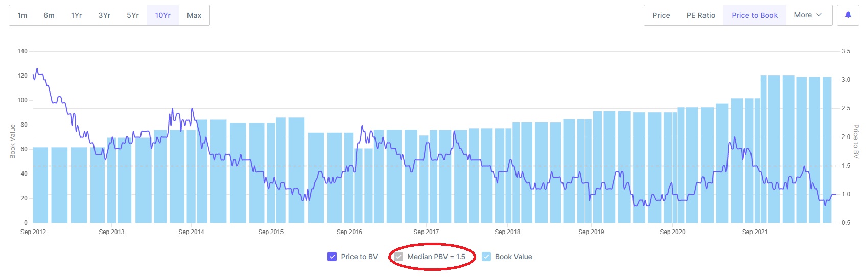Click the Median PBV = 1.5 label
This screenshot has width=868, height=277.
436,257
